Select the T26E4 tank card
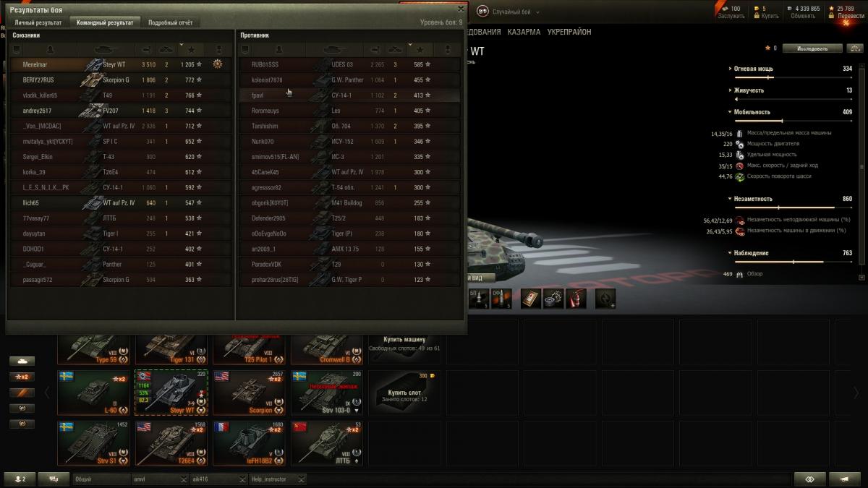The width and height of the screenshot is (868, 488). (171, 443)
